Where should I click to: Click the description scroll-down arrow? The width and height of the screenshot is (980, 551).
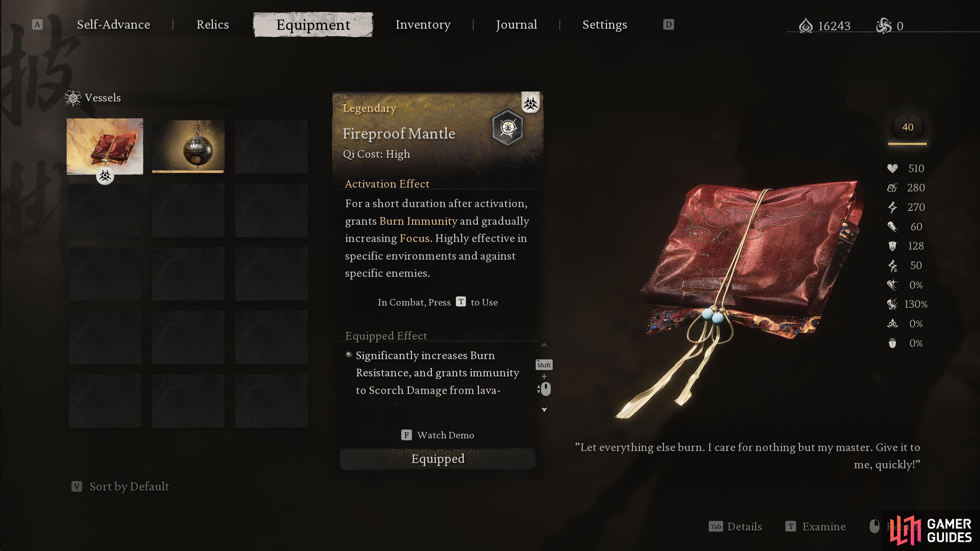(x=544, y=410)
